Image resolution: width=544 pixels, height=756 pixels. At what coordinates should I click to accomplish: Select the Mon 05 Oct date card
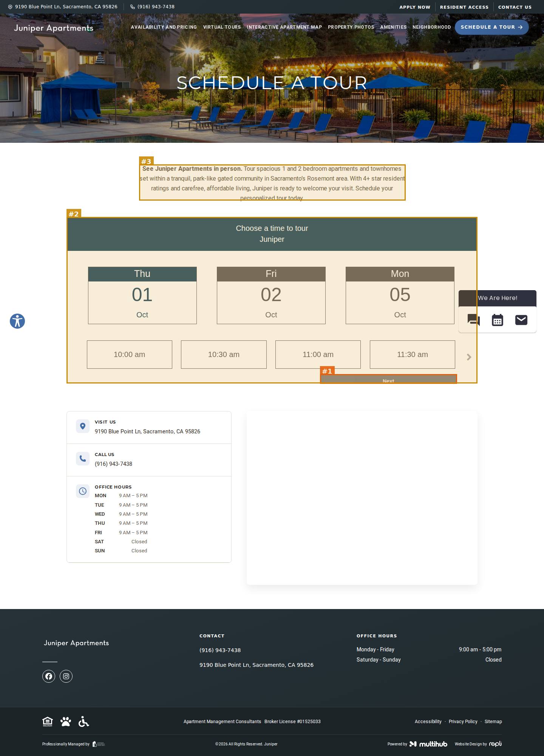[400, 295]
